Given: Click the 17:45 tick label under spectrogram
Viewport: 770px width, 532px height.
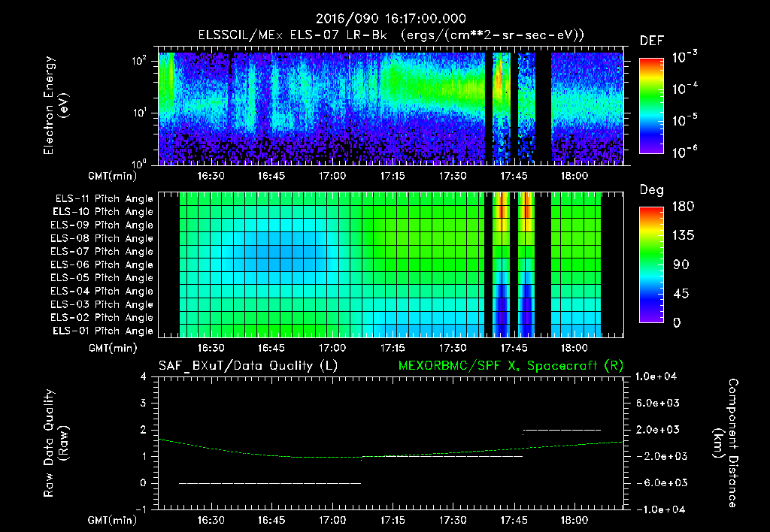Looking at the screenshot, I should 514,176.
